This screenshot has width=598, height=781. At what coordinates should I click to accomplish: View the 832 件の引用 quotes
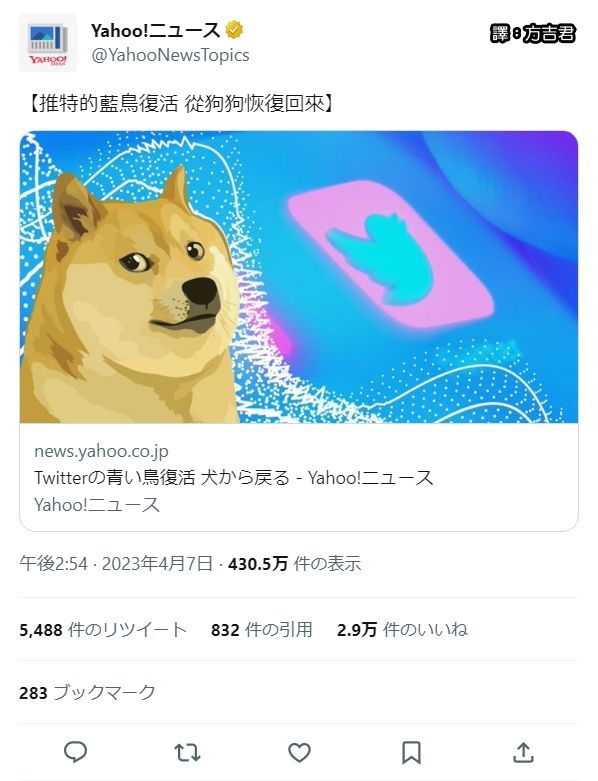261,630
